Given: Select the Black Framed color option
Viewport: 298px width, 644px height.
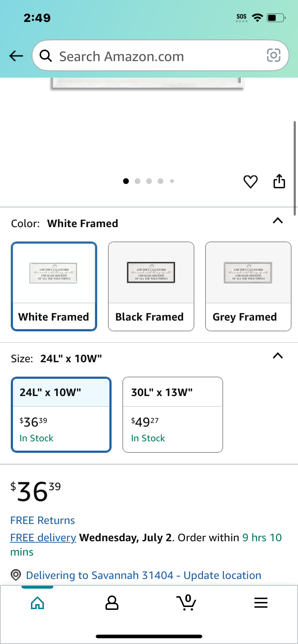Looking at the screenshot, I should click(151, 286).
